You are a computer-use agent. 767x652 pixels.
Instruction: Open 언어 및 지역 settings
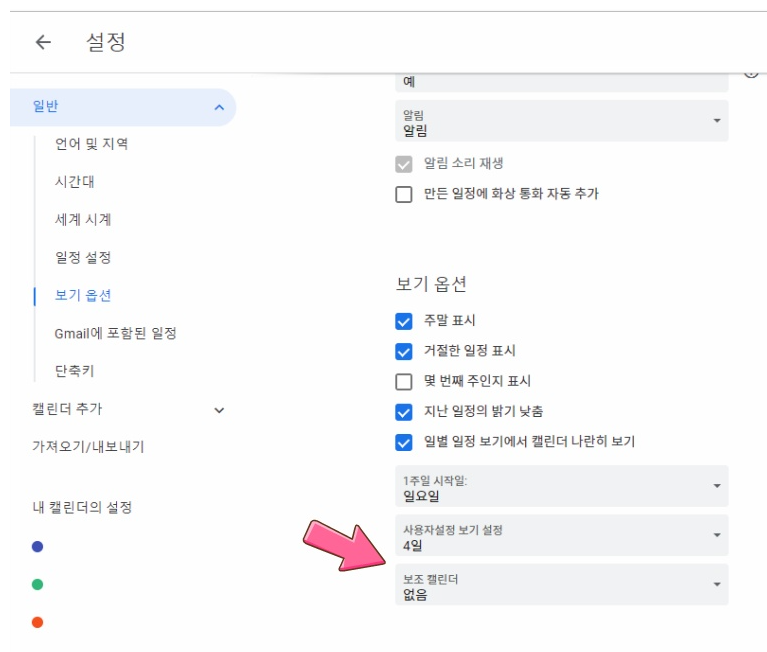(91, 144)
